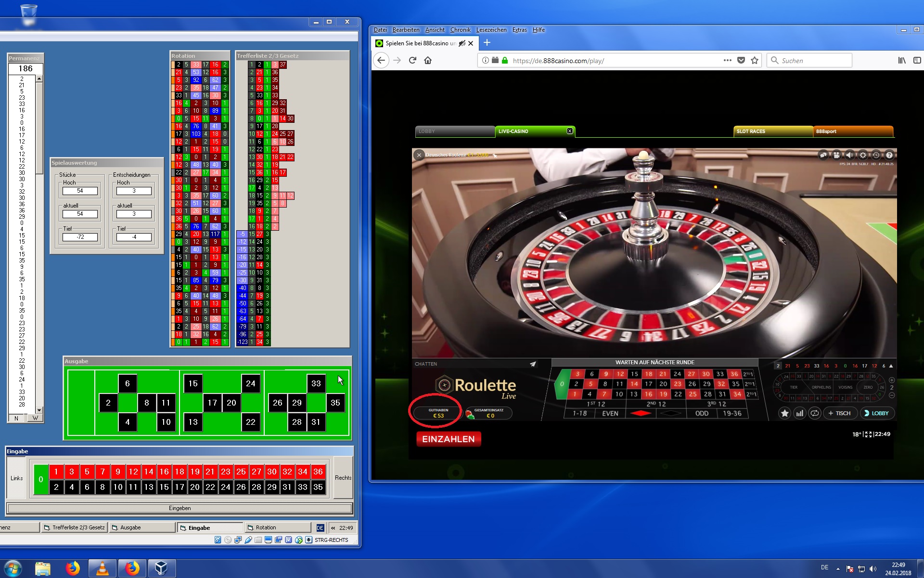Click the video camera icon
924x578 pixels.
point(836,155)
